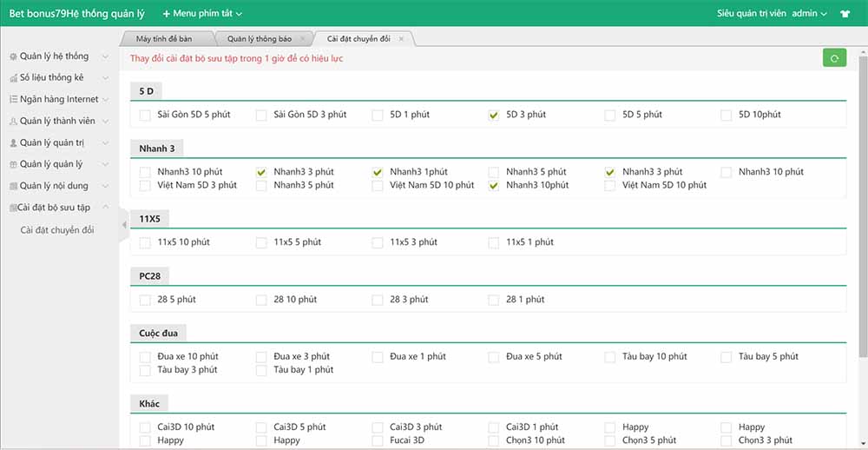Check the Tàu bay 1 phút option
The height and width of the screenshot is (450, 868).
261,370
